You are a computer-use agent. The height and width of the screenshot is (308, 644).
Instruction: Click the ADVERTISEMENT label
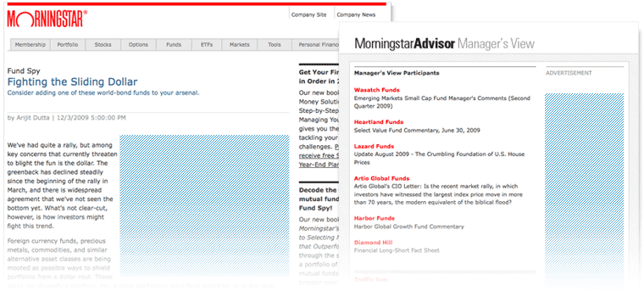click(x=569, y=73)
